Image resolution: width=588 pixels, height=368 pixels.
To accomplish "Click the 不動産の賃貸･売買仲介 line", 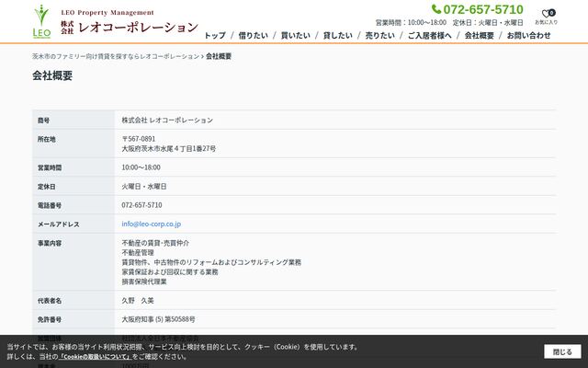I will (x=155, y=243).
